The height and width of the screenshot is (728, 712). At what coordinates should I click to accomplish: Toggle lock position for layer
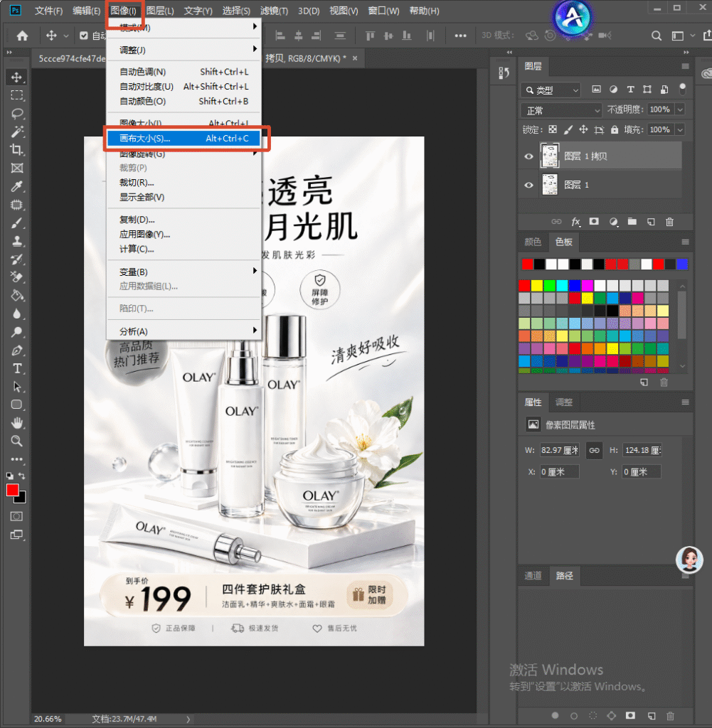click(x=583, y=129)
